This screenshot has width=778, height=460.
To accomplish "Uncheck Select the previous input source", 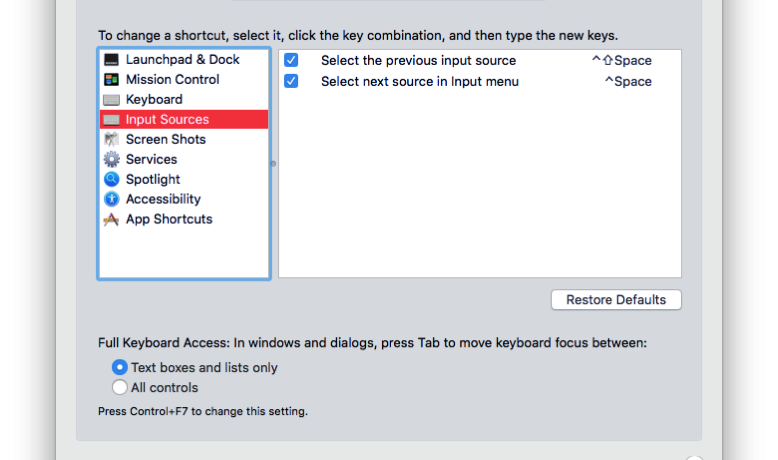I will [x=291, y=60].
